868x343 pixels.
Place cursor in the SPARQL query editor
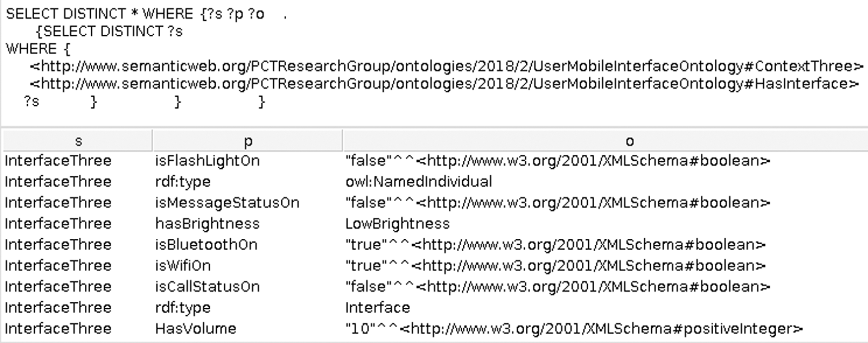434,62
